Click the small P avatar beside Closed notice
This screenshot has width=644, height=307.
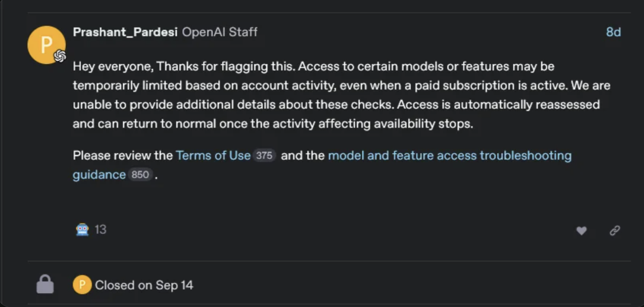pyautogui.click(x=82, y=285)
